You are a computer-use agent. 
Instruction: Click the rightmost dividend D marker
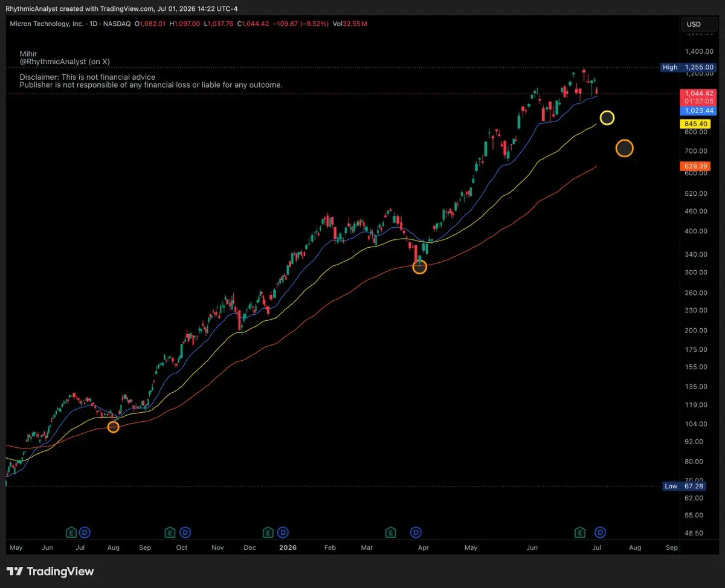click(600, 532)
